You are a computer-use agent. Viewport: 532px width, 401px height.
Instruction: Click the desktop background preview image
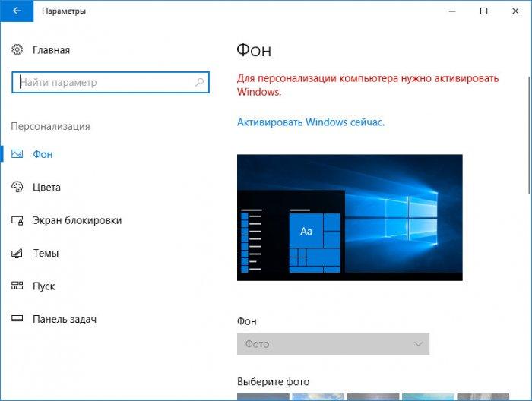click(x=350, y=217)
